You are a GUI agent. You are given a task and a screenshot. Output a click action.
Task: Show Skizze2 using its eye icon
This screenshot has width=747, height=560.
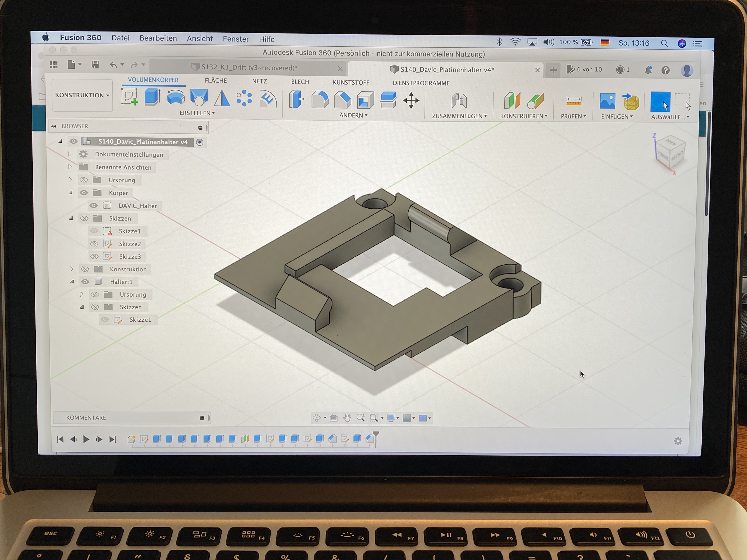(94, 244)
